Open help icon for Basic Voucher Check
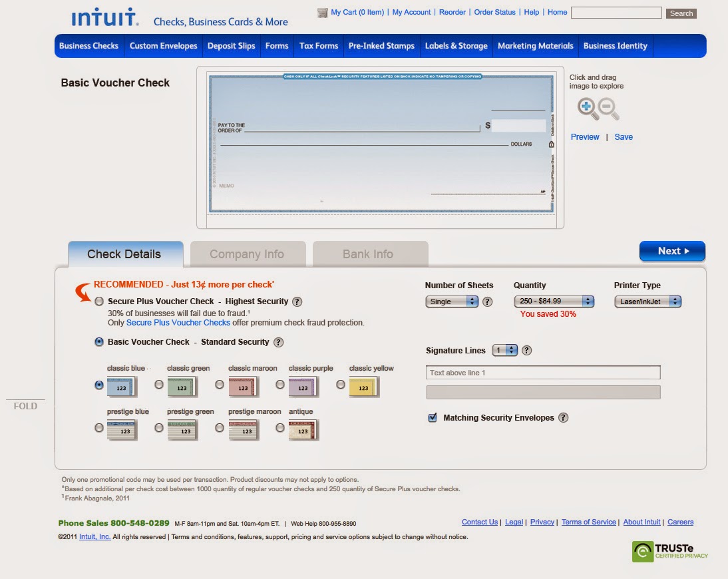Screen dimensions: 728x579 278,342
